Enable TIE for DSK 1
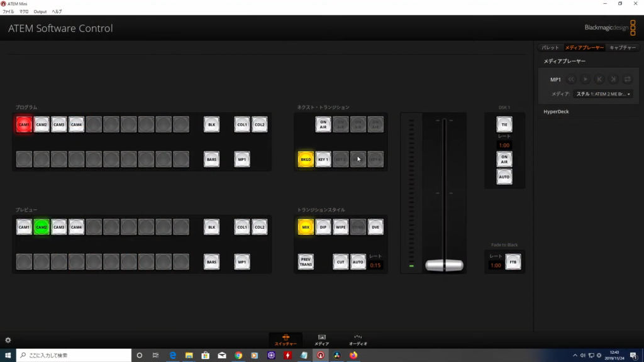The width and height of the screenshot is (644, 362). [504, 124]
